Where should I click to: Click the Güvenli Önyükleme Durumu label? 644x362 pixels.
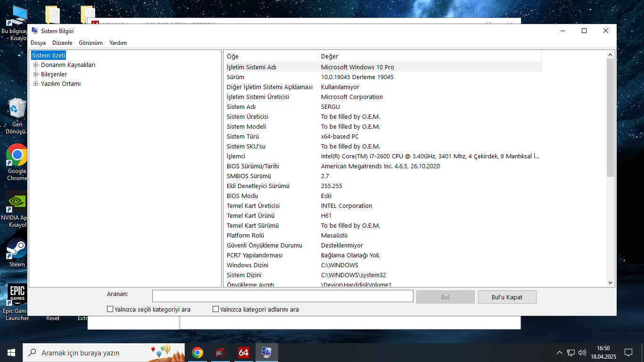tap(264, 245)
